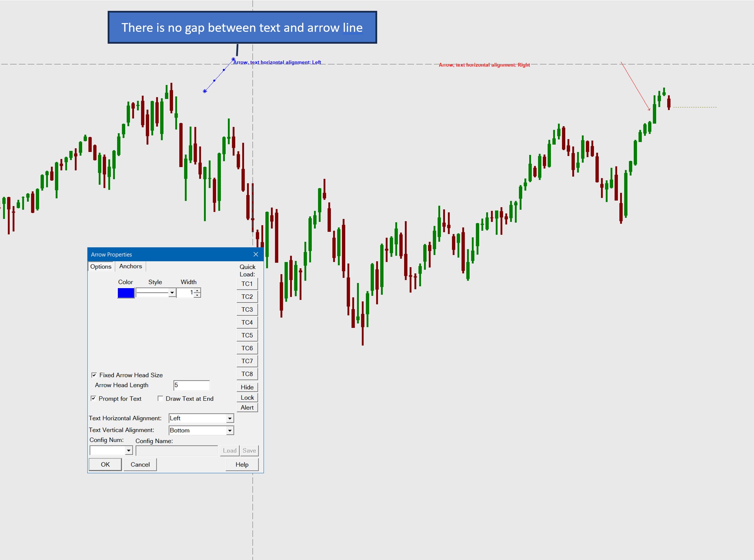Image resolution: width=754 pixels, height=560 pixels.
Task: Open the line Style dropdown
Action: pos(172,293)
